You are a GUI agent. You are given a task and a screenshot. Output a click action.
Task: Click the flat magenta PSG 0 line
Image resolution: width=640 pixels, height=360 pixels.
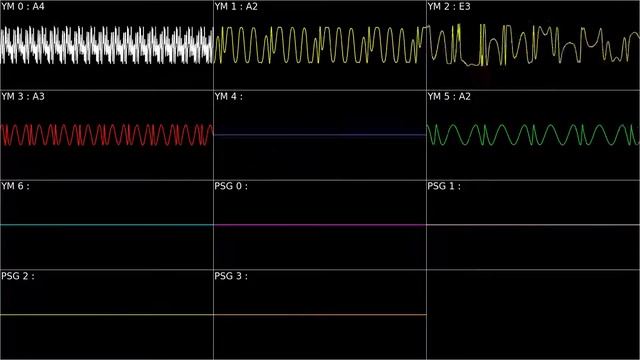point(320,224)
